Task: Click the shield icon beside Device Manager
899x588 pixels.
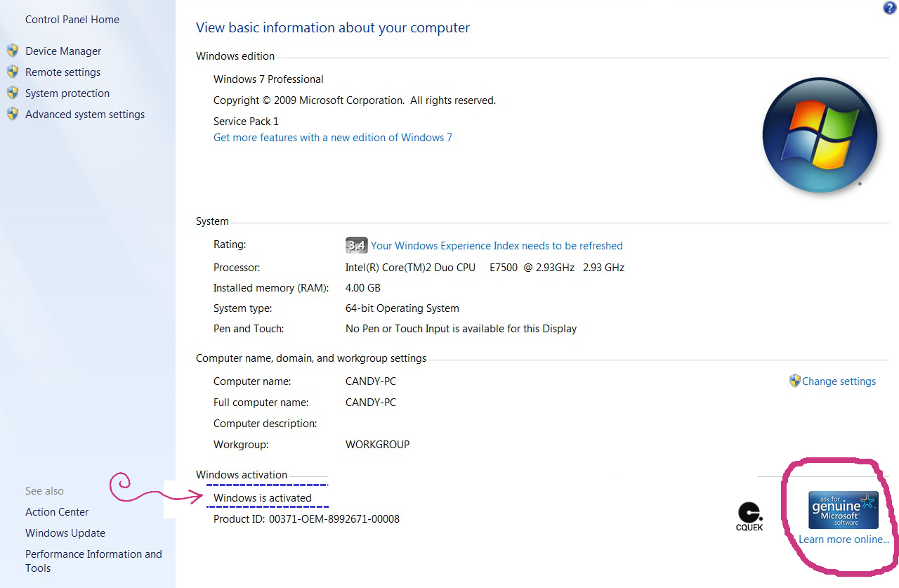Action: [12, 51]
